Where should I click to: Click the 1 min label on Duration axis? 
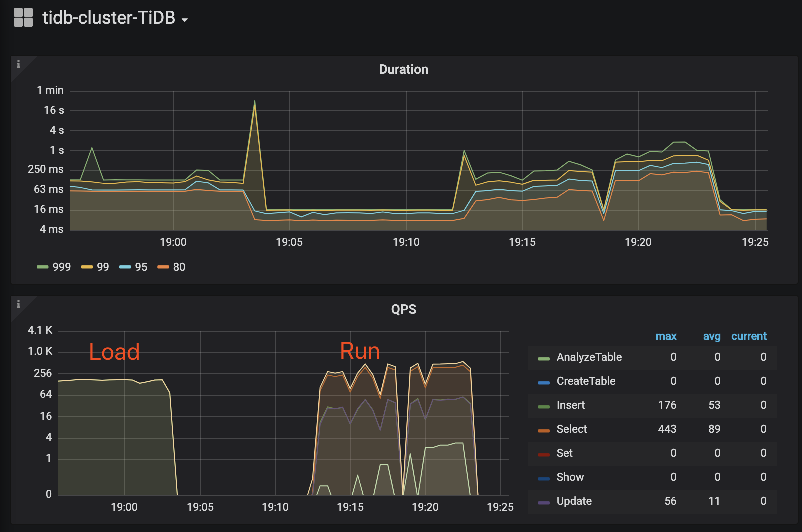(50, 90)
